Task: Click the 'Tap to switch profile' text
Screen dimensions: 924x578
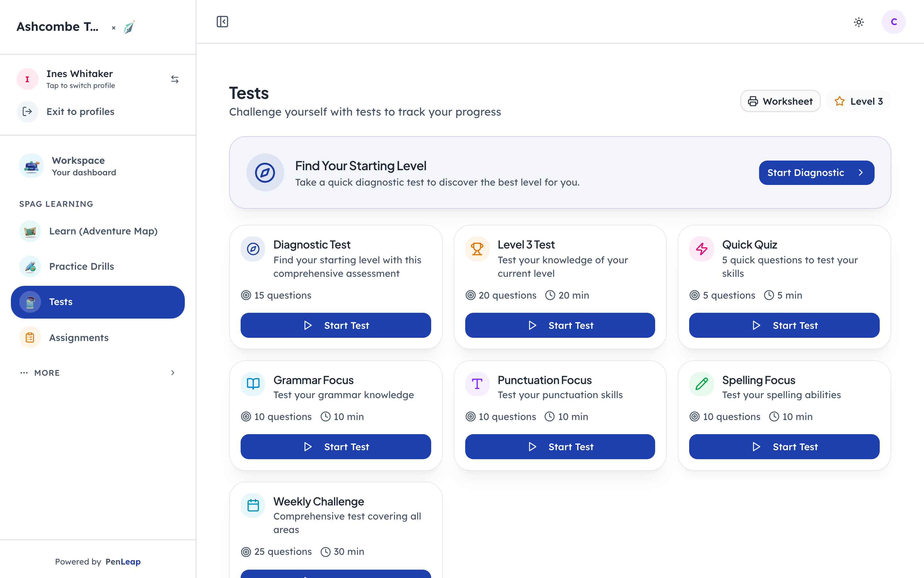Action: (x=81, y=86)
